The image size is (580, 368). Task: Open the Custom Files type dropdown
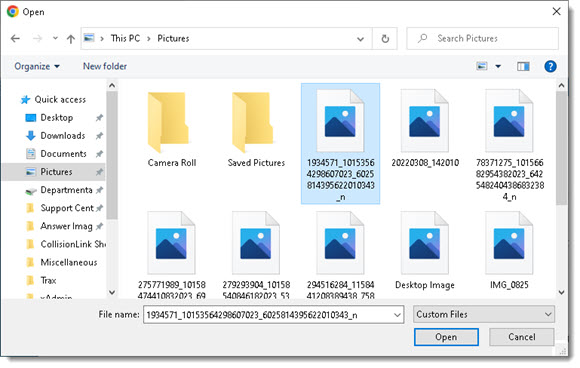[x=484, y=314]
